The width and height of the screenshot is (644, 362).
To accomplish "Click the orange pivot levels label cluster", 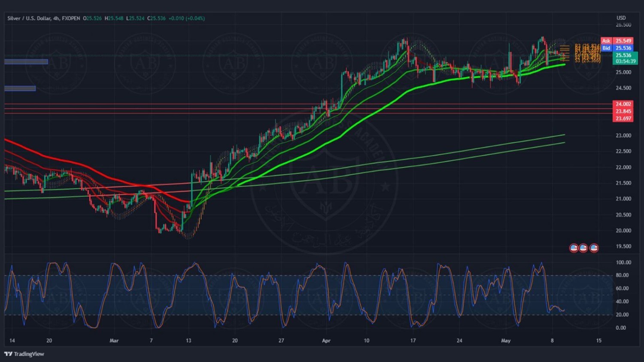I will pos(587,53).
